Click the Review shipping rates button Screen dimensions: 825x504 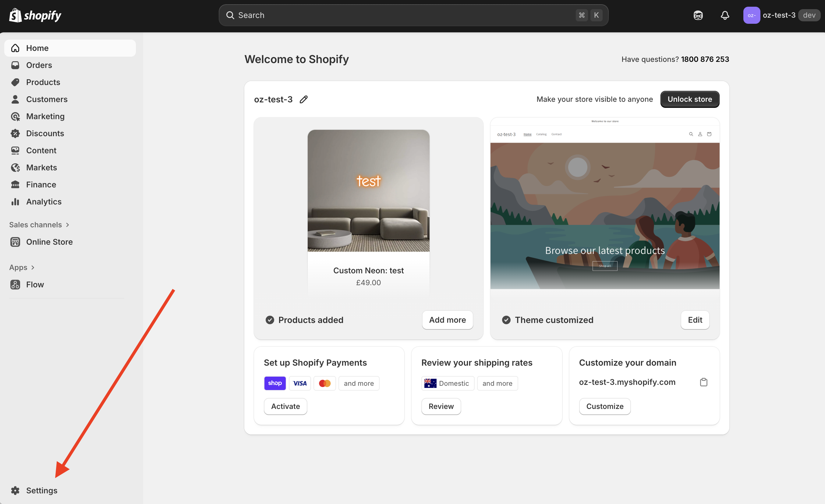pos(441,406)
